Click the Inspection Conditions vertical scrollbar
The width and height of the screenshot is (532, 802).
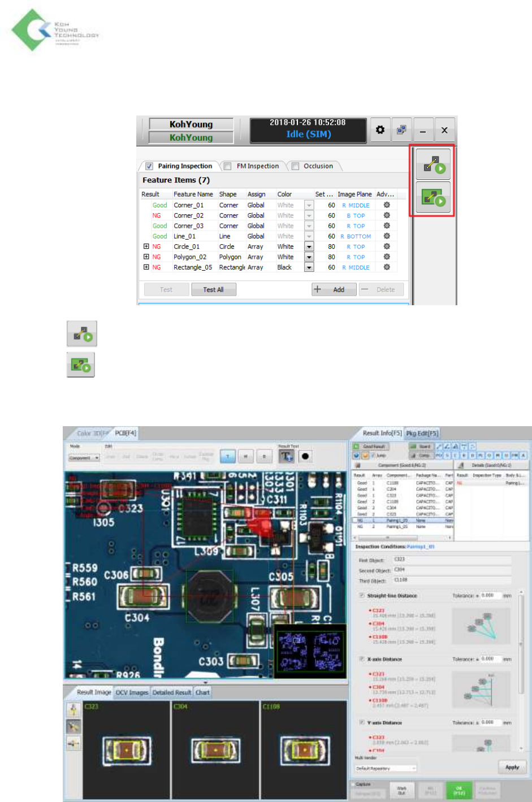pos(521,670)
